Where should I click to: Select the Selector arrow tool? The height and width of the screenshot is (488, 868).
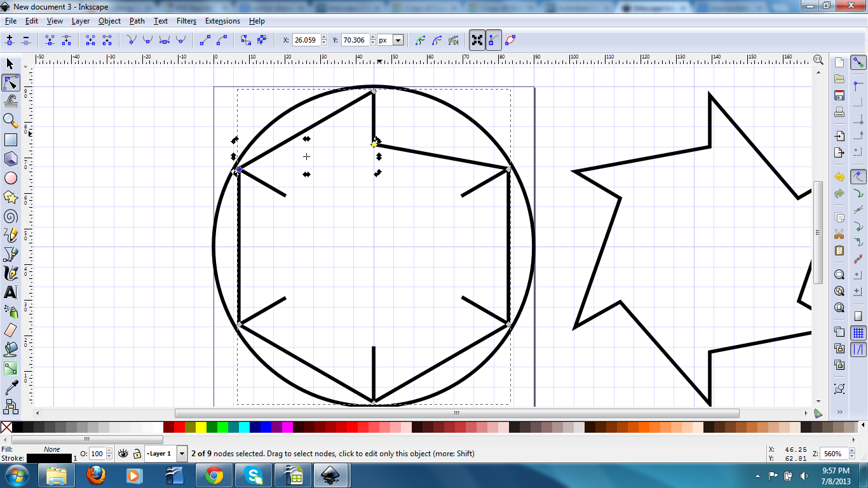tap(10, 64)
